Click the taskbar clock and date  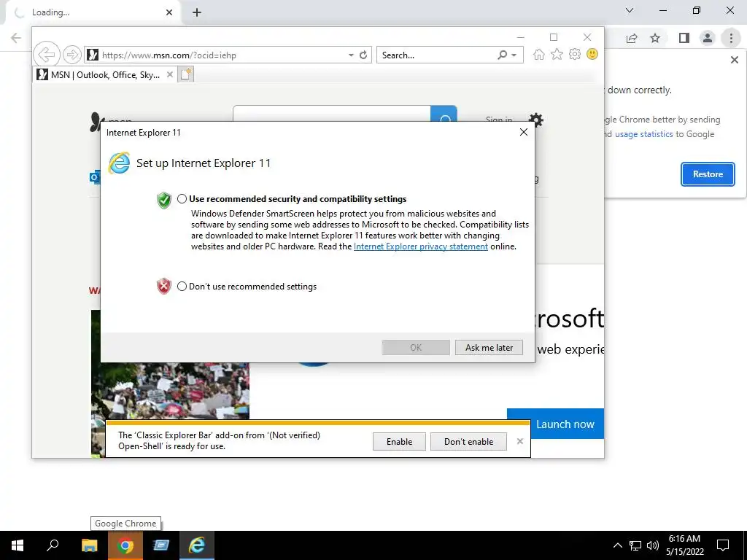pyautogui.click(x=684, y=545)
